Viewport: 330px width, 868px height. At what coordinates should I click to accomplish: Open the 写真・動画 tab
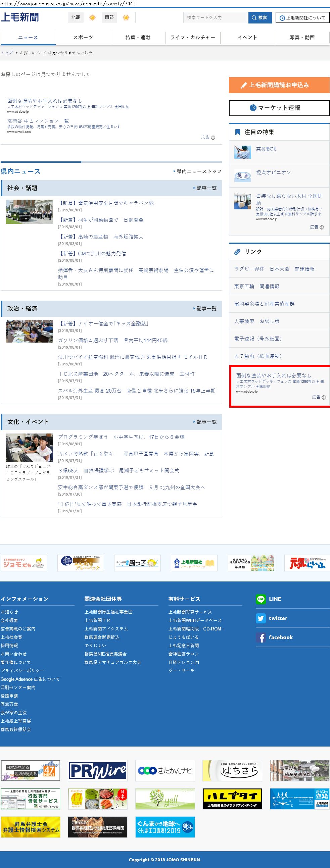click(302, 37)
